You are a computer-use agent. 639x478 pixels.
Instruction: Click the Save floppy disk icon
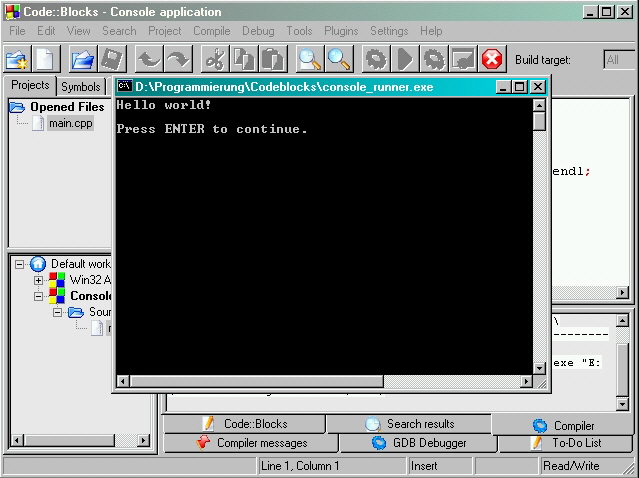click(112, 59)
